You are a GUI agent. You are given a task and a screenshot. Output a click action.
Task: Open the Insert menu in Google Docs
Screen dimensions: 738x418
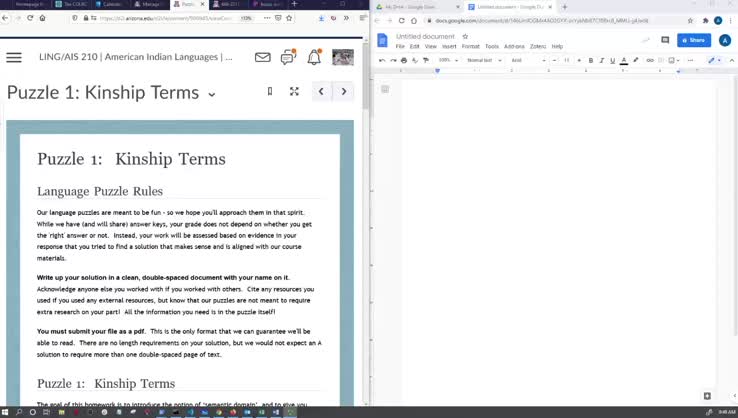(x=449, y=47)
